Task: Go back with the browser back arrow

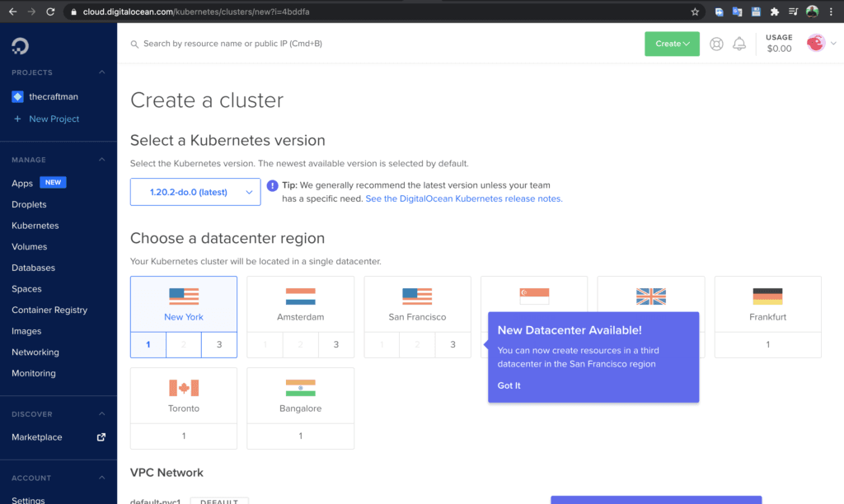Action: click(12, 12)
